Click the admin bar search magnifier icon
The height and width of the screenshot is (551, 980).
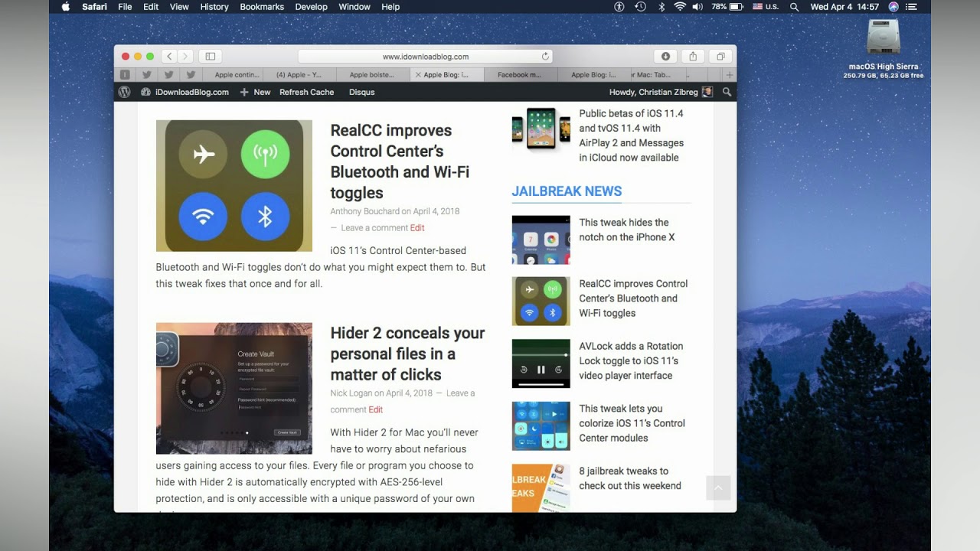point(727,92)
